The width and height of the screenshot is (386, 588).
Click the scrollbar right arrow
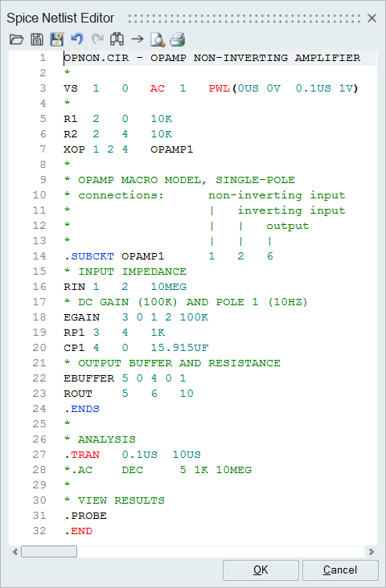[x=372, y=552]
